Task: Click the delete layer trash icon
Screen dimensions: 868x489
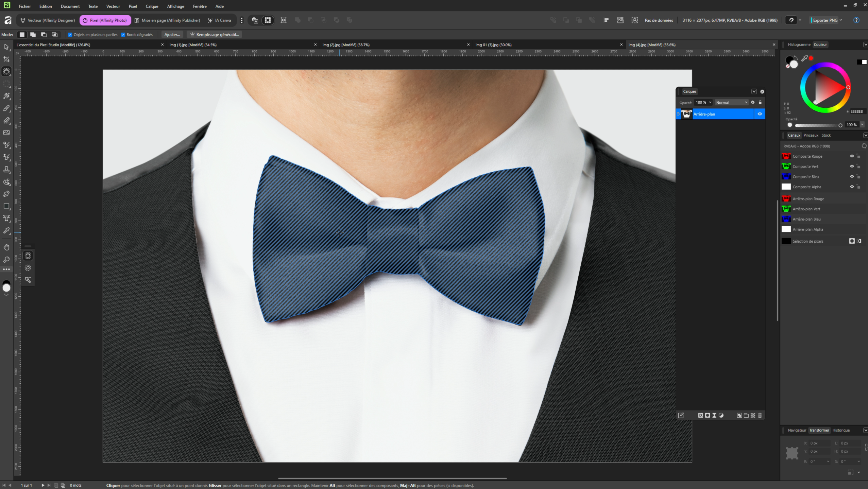Action: click(760, 415)
